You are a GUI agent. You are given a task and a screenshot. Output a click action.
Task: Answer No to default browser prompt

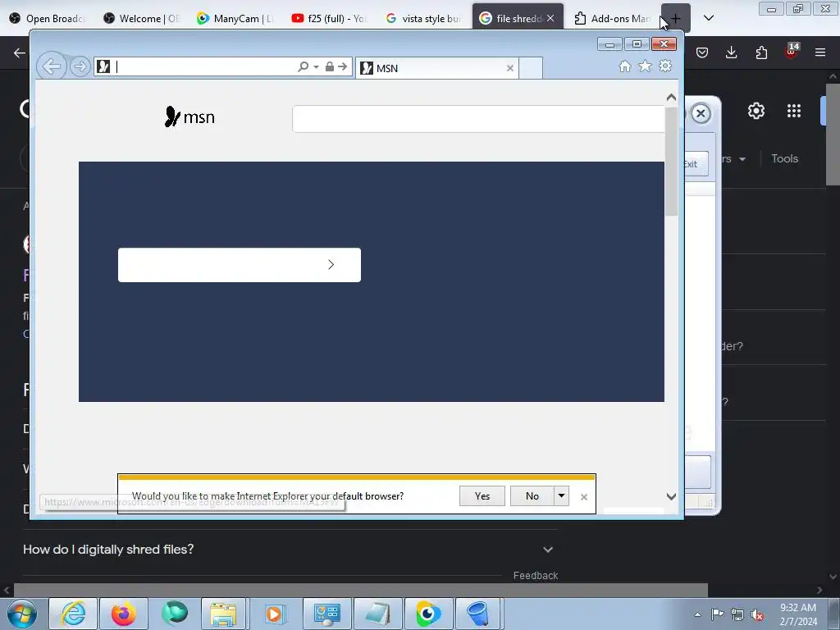coord(532,496)
